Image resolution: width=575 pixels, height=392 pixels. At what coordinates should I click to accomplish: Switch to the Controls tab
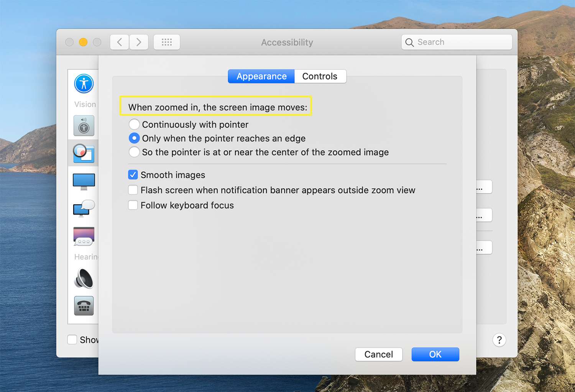[320, 76]
